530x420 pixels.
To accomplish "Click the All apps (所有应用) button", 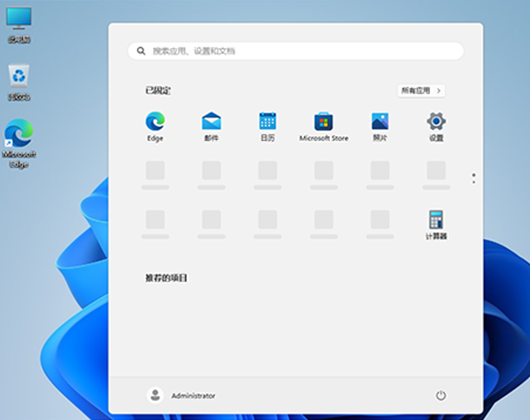I will click(421, 91).
